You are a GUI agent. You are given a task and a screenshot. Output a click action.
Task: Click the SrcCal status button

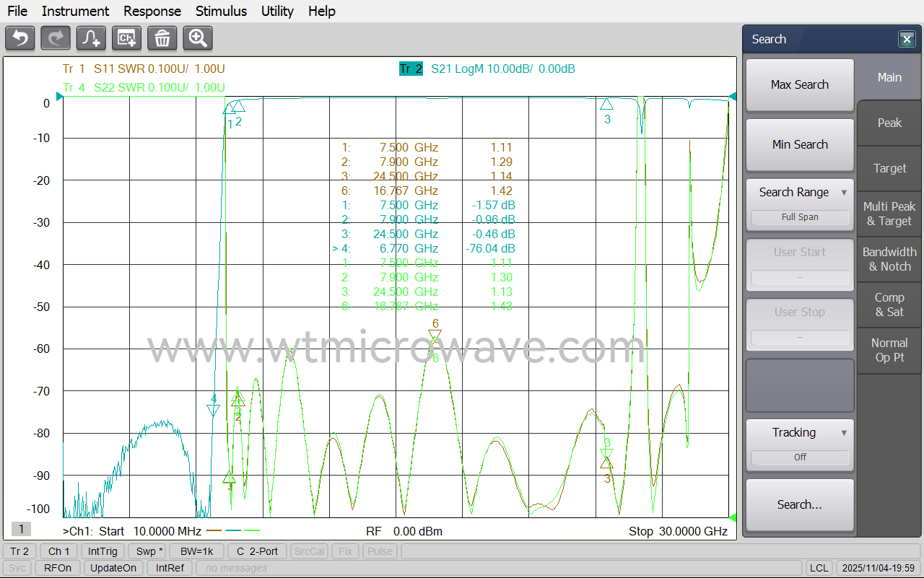coord(310,551)
